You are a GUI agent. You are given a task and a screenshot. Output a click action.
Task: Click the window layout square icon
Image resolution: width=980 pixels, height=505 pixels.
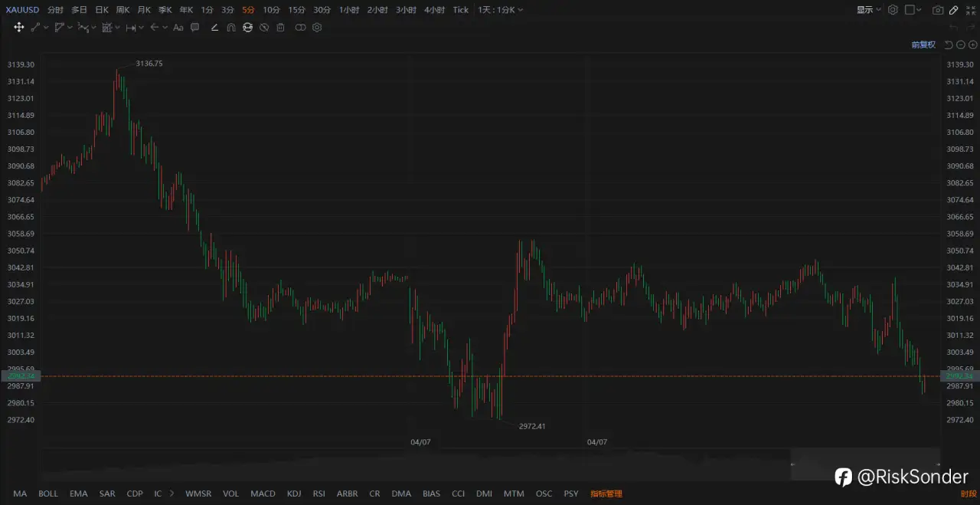910,10
